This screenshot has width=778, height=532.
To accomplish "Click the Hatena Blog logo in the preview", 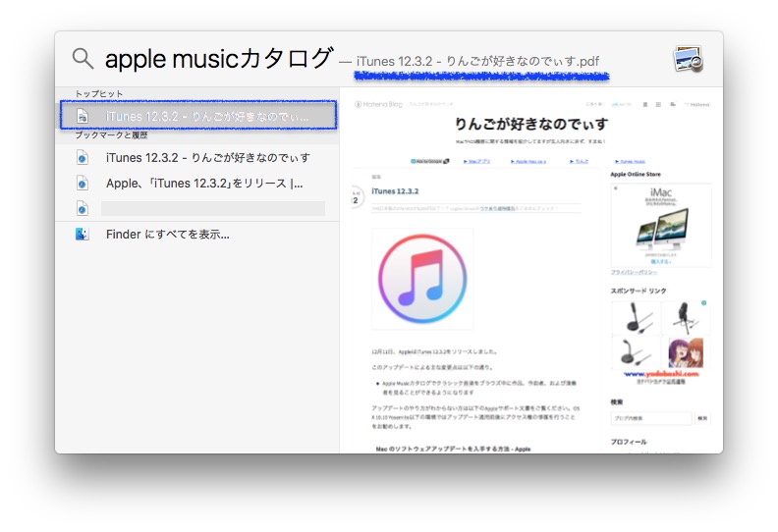I will coord(378,104).
